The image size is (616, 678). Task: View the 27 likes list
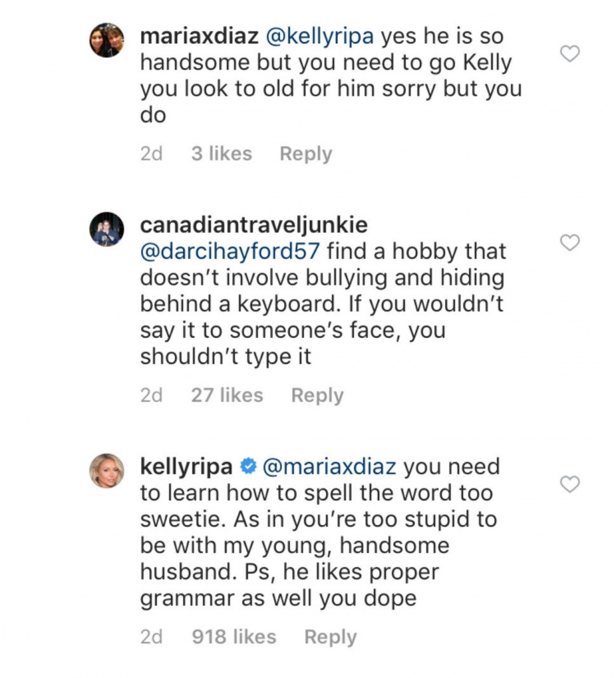[x=227, y=395]
